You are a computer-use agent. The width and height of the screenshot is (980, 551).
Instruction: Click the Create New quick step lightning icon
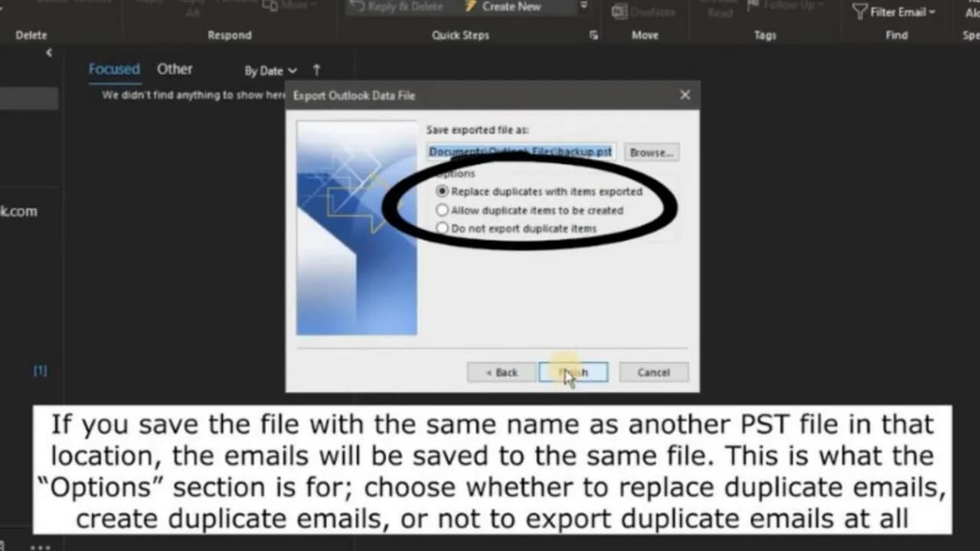point(470,7)
